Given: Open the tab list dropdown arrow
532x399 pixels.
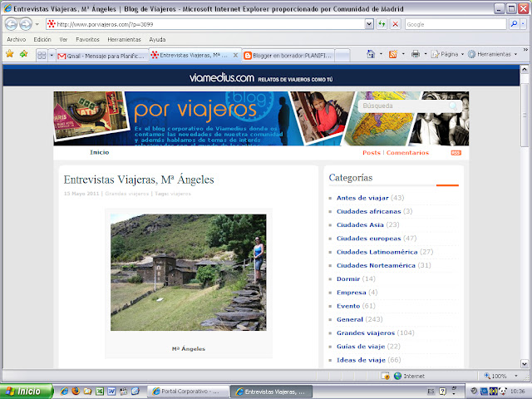Looking at the screenshot, I should pyautogui.click(x=52, y=55).
